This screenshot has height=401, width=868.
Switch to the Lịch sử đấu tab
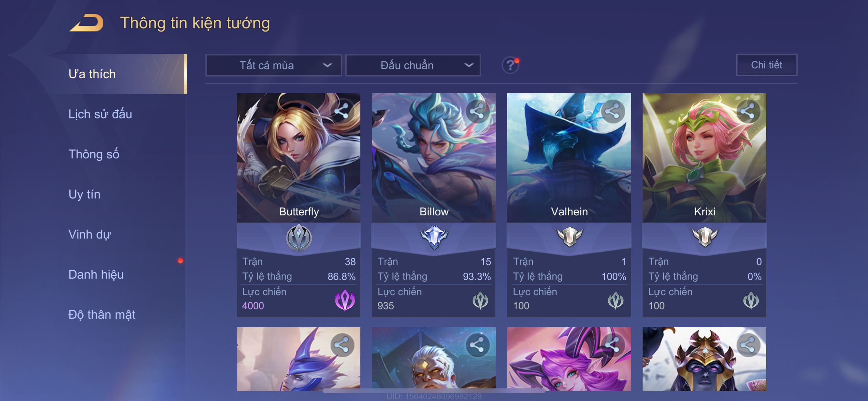(100, 114)
